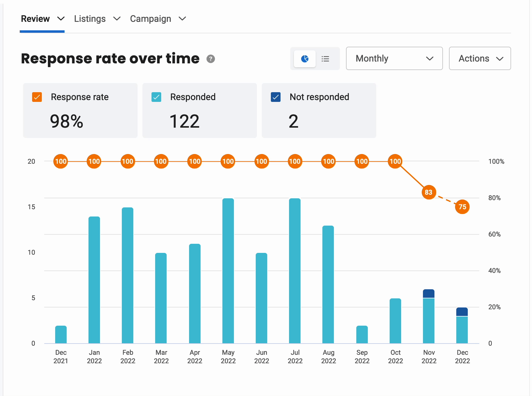Click the Nov 2022 dark blue bar segment

pyautogui.click(x=429, y=293)
